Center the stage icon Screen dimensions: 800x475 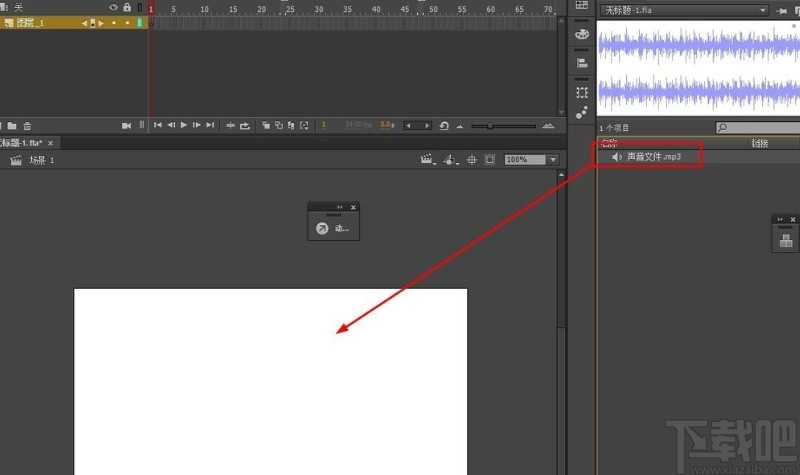click(472, 160)
